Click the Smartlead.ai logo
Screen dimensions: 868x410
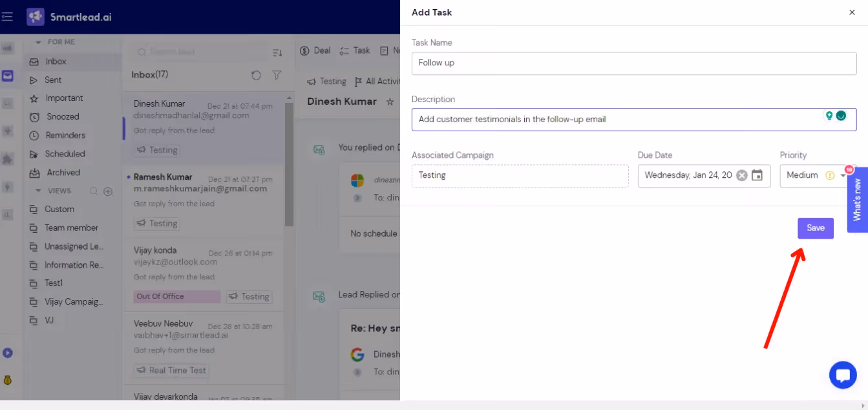(69, 17)
